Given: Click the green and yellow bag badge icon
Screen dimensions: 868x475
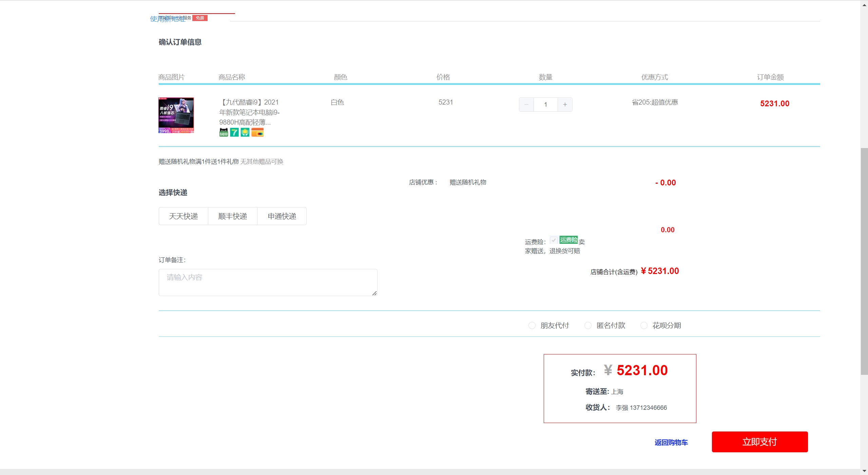Looking at the screenshot, I should [245, 132].
